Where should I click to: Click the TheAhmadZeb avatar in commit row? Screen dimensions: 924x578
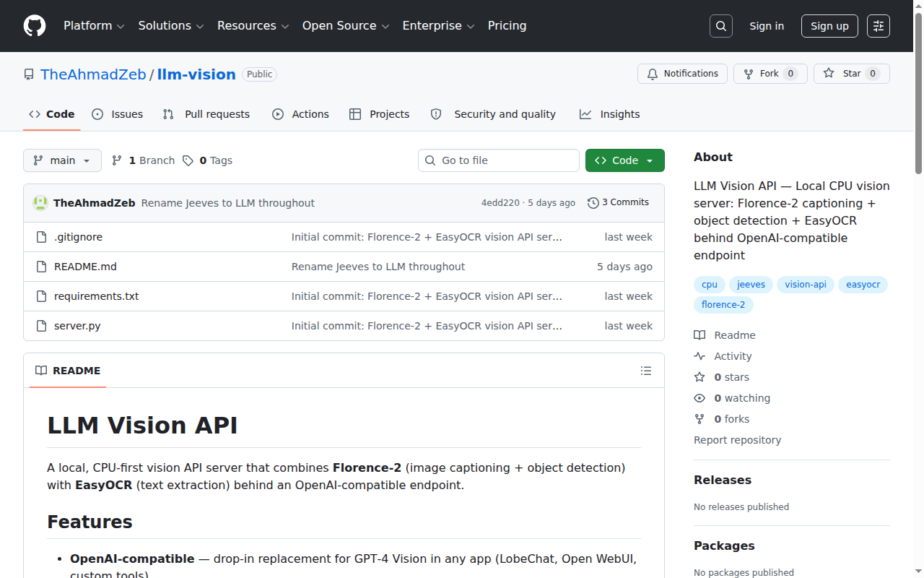[40, 203]
